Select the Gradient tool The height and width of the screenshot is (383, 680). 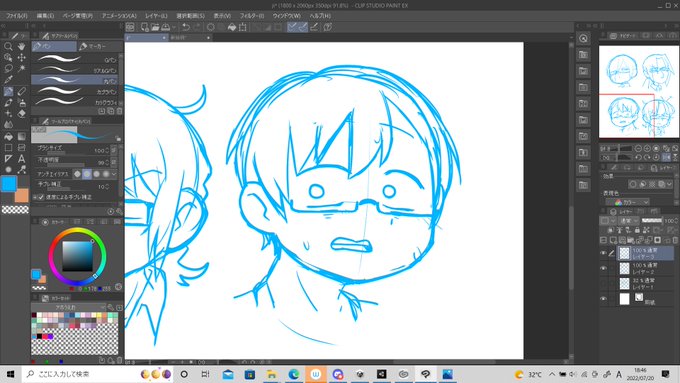21,136
